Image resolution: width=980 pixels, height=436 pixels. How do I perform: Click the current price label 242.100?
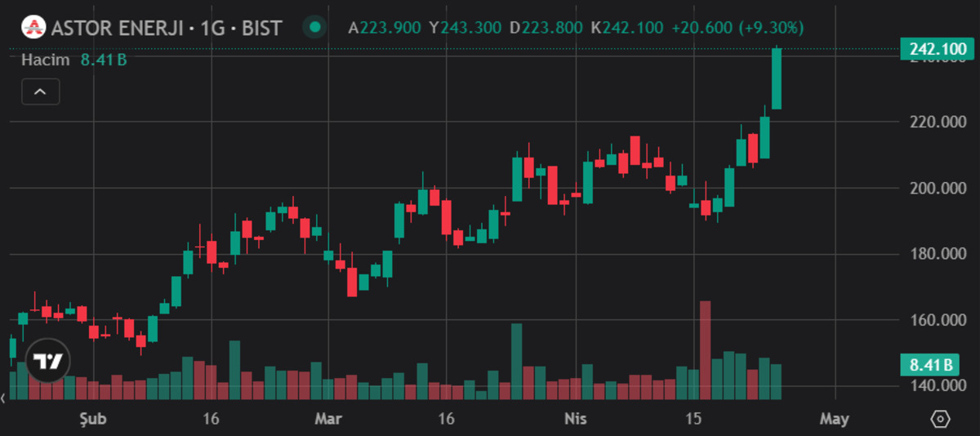click(938, 50)
